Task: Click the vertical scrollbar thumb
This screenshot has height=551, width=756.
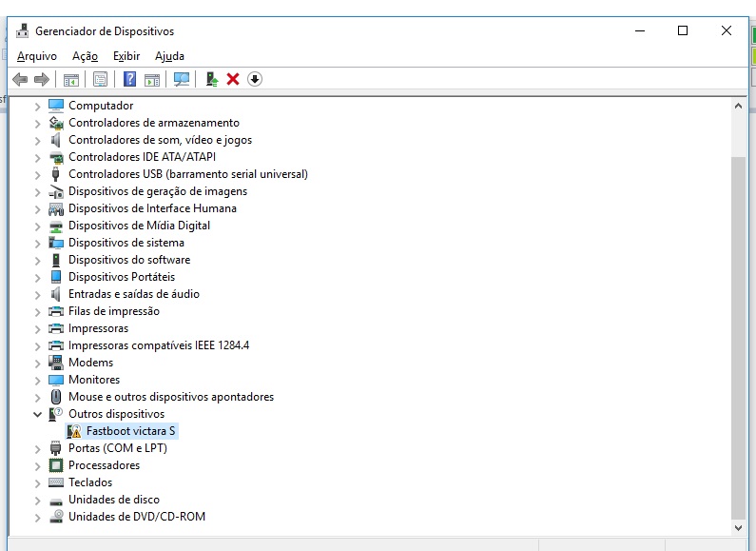Action: [x=738, y=338]
